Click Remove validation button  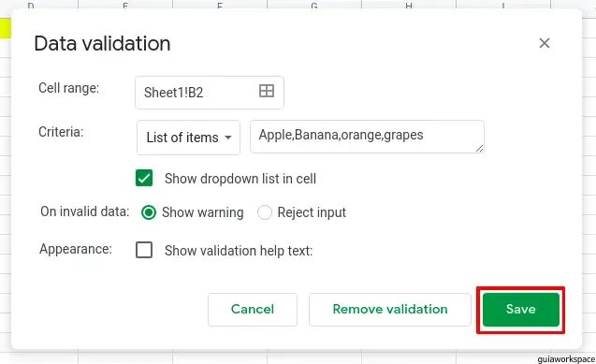(390, 310)
